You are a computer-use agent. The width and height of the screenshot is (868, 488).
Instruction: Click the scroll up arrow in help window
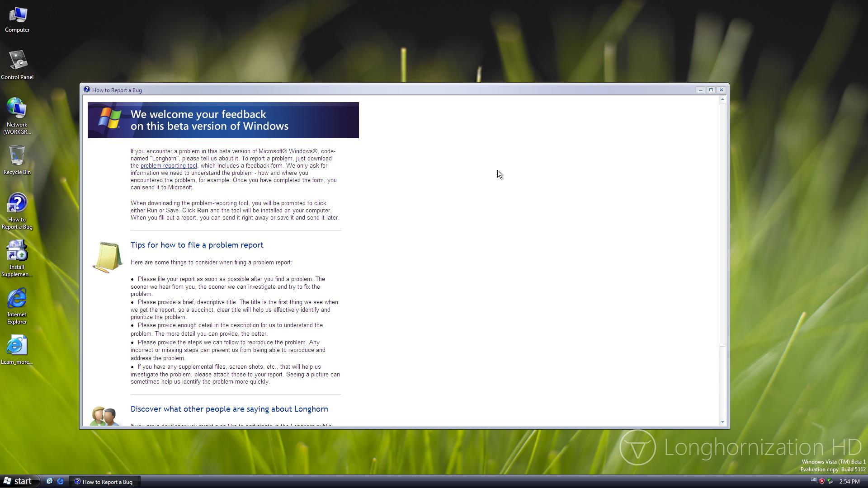tap(722, 99)
